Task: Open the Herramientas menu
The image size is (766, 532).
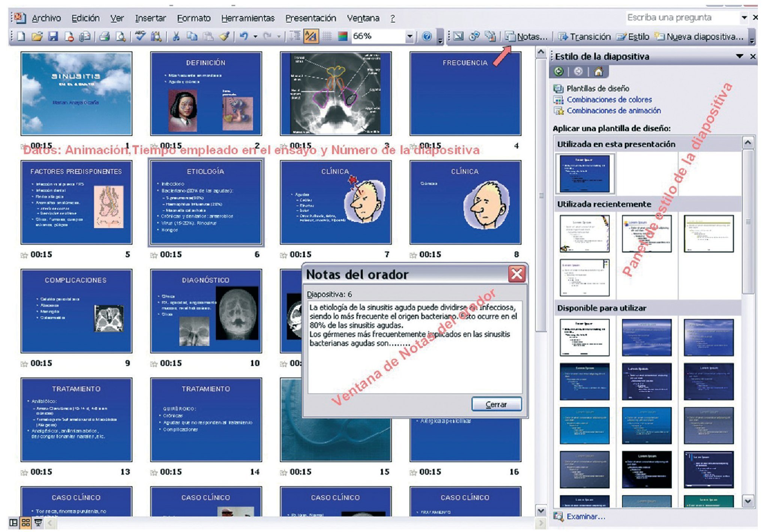Action: tap(248, 18)
